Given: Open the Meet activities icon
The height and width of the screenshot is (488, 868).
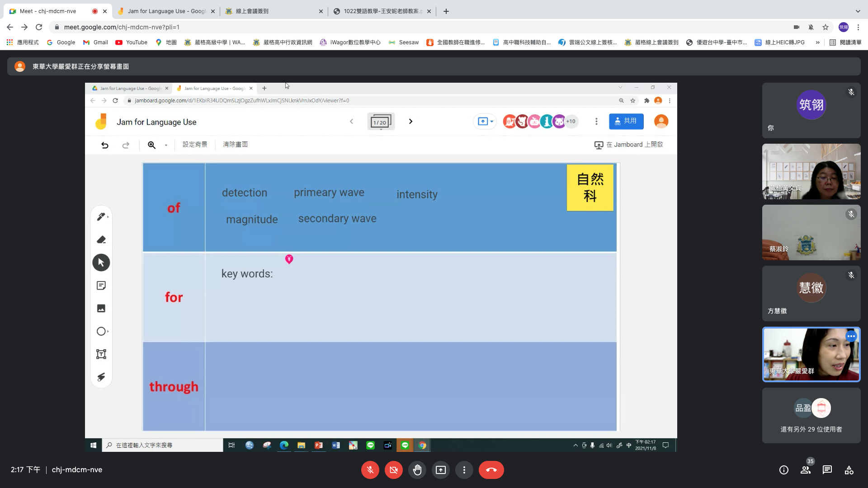Looking at the screenshot, I should [849, 470].
